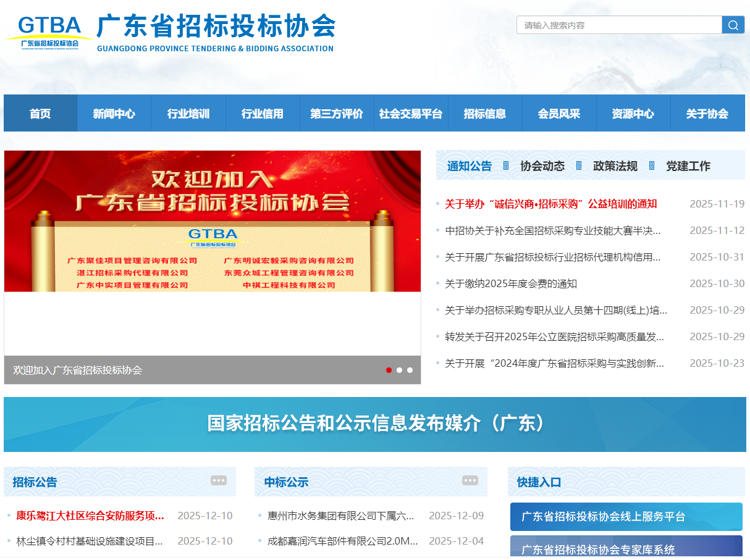Switch to the second carousel slide dot
This screenshot has height=560, width=750.
tap(399, 370)
